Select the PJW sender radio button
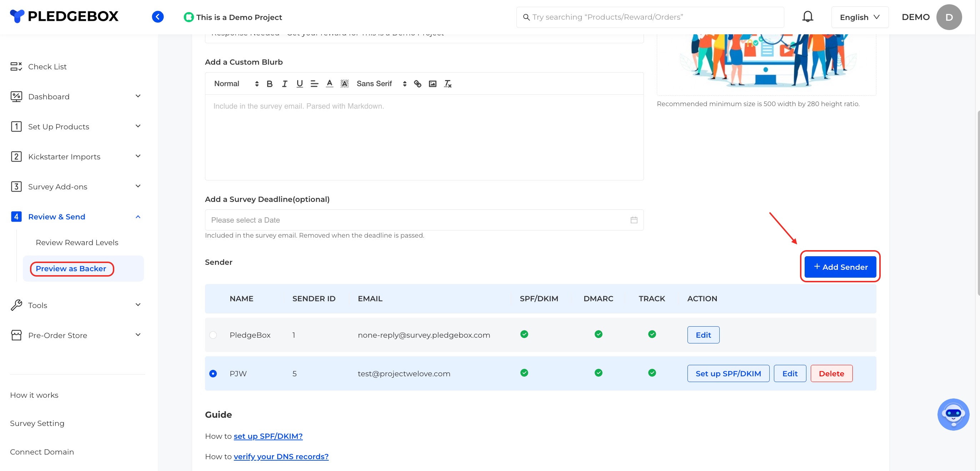The width and height of the screenshot is (980, 471). click(212, 373)
